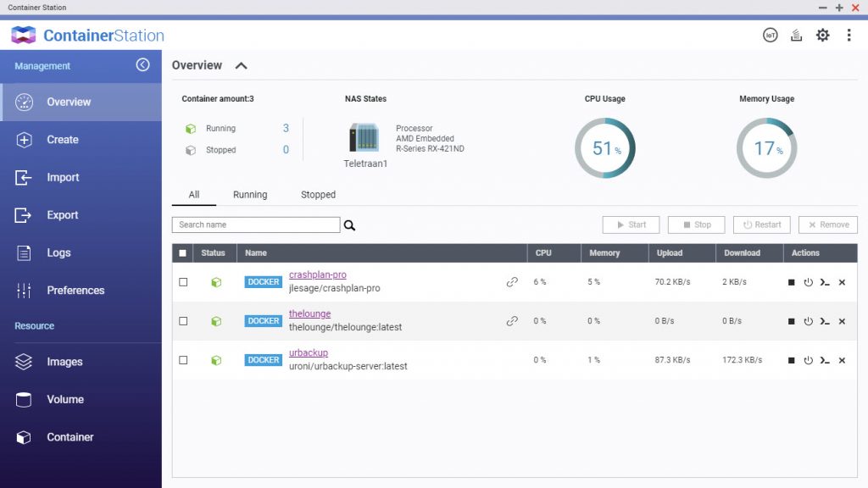
Task: Click the Teletraan1 NAS thumbnail
Action: point(364,137)
